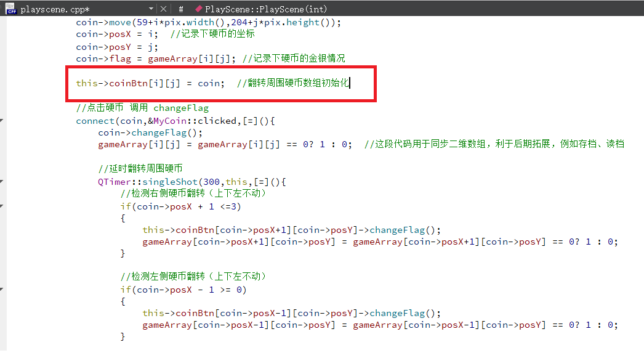
Task: Click the 'coin->flag = gameArray[i][j];' statement
Action: (156, 59)
